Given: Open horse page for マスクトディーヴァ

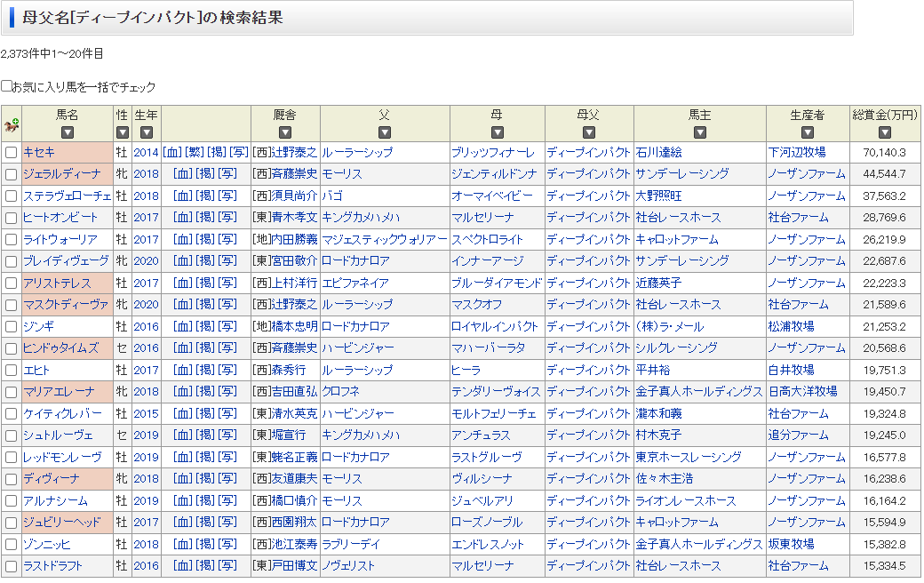Looking at the screenshot, I should (66, 305).
